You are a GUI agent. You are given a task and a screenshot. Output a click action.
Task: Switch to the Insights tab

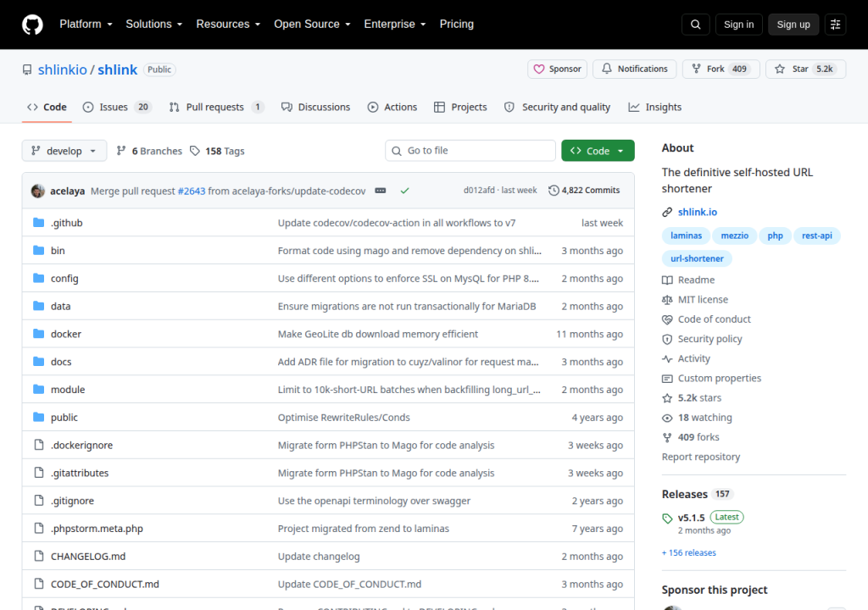pos(655,108)
